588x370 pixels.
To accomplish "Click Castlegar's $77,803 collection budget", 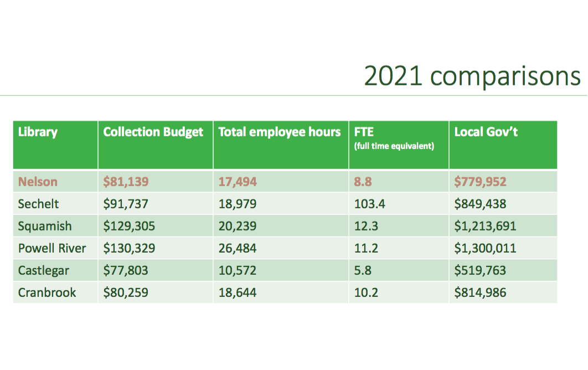I will 126,270.
